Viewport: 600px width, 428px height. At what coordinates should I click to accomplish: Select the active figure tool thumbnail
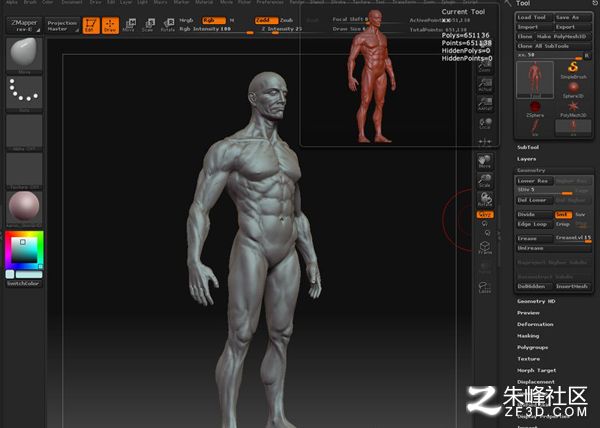pyautogui.click(x=535, y=80)
